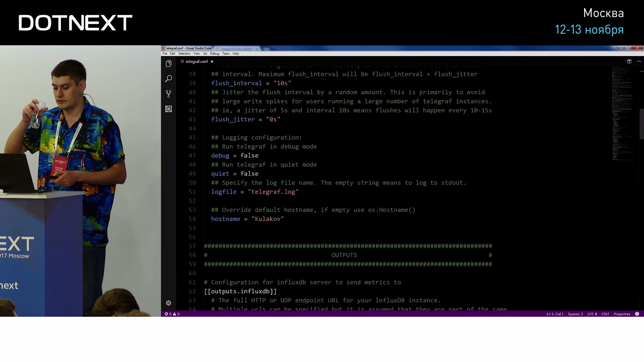Open errors and warnings problems indicator

[x=172, y=314]
